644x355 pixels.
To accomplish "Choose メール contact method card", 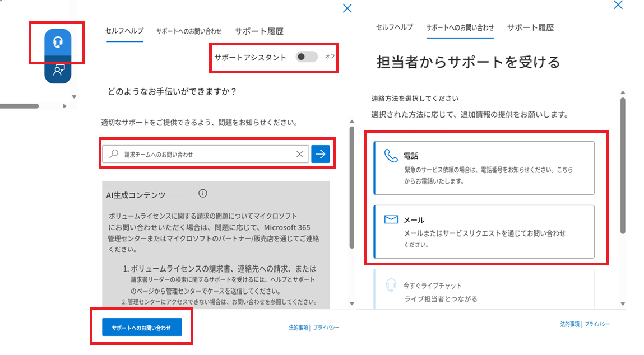I will (x=484, y=231).
